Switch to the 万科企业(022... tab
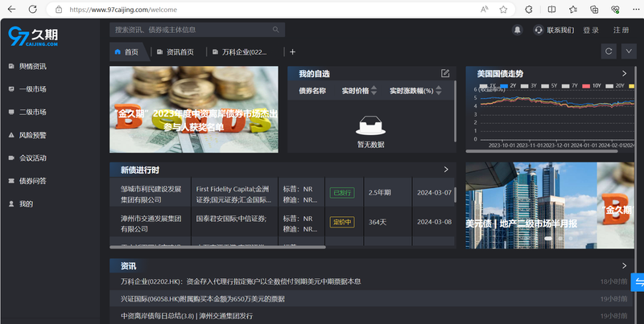Screen dimensions: 644x324 [x=239, y=52]
